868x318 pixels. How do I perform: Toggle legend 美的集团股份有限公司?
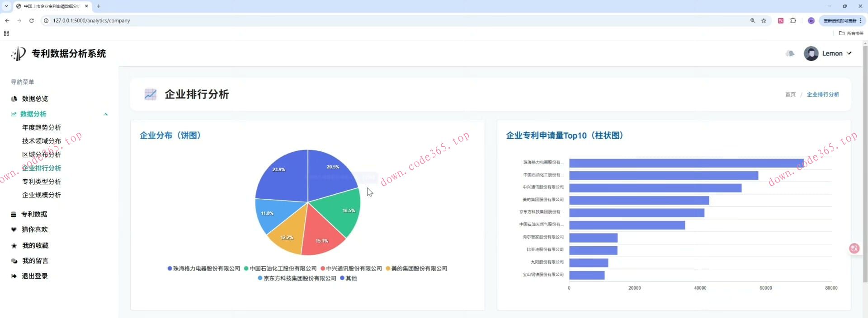pos(416,268)
